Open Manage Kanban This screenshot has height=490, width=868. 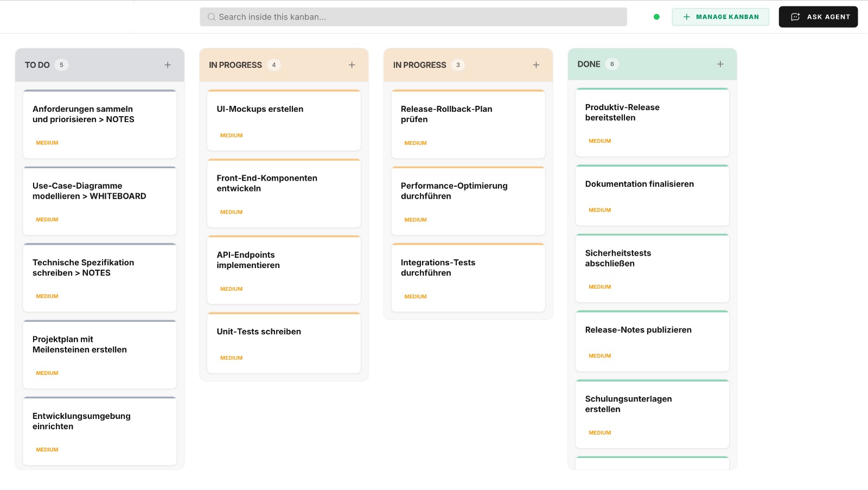click(720, 17)
